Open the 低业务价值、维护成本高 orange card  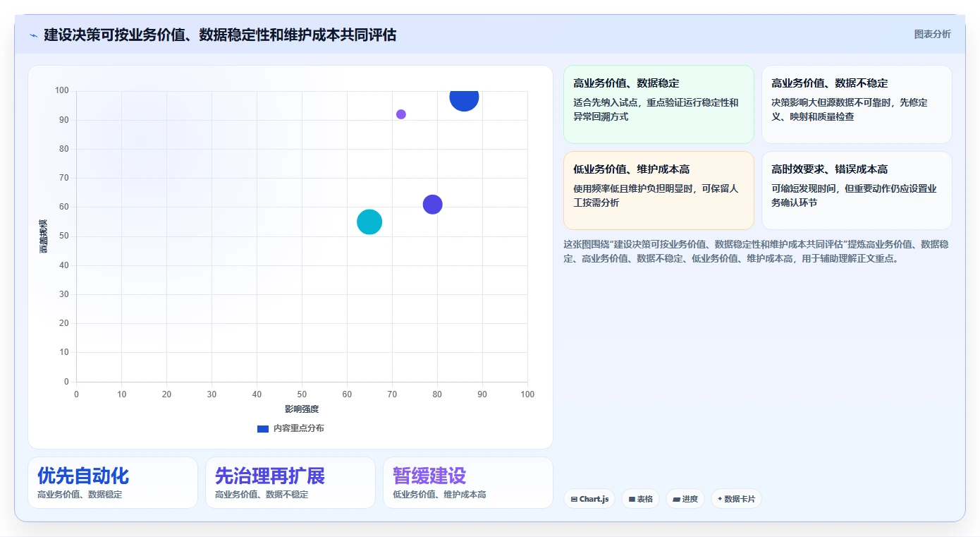659,191
